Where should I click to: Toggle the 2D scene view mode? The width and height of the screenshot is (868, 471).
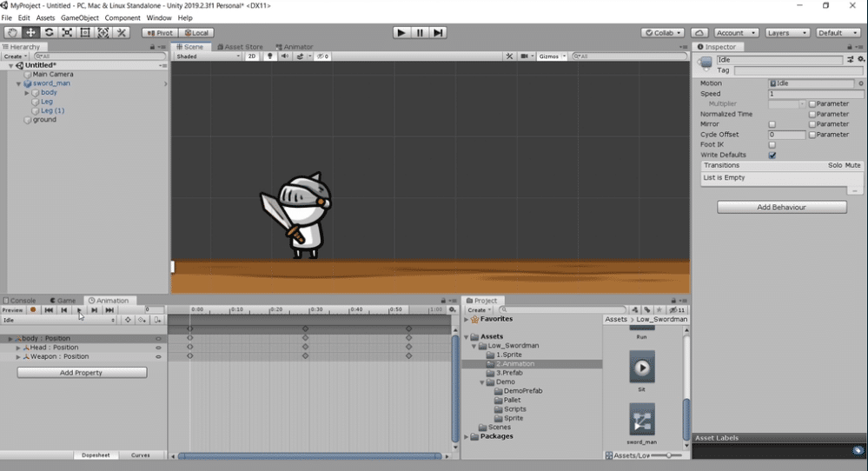(x=252, y=56)
